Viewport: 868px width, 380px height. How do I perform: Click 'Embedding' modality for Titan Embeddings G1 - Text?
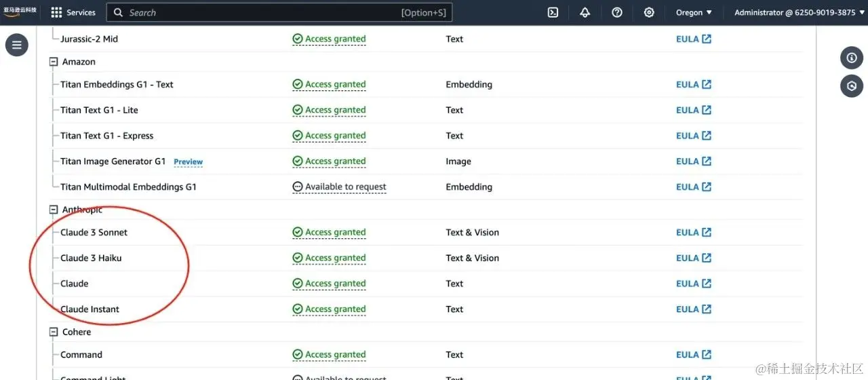469,84
